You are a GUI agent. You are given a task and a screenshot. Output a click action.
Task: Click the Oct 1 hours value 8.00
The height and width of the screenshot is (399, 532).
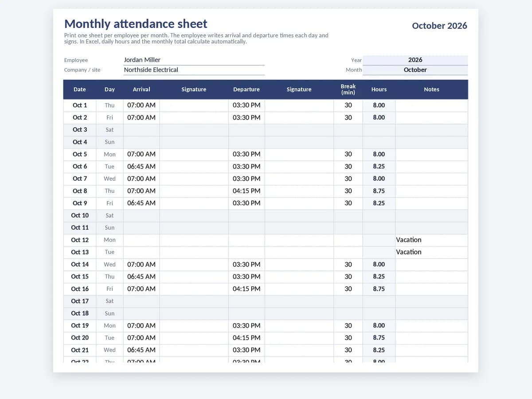[379, 106]
